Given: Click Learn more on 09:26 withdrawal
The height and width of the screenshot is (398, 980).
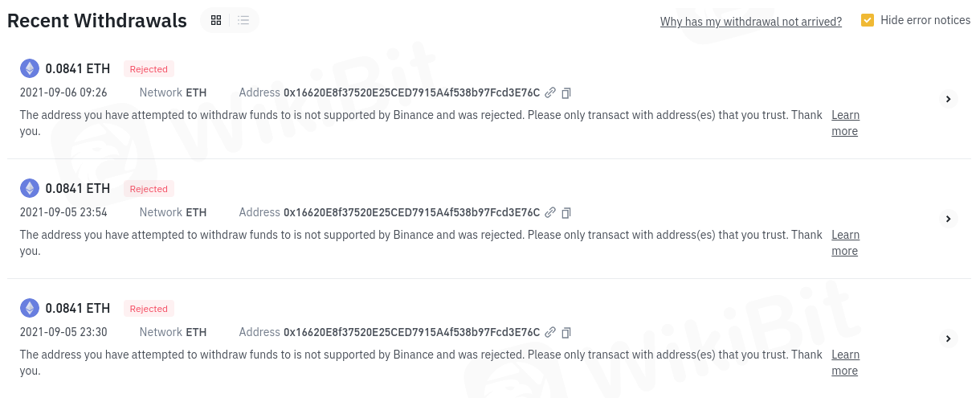Looking at the screenshot, I should (845, 123).
